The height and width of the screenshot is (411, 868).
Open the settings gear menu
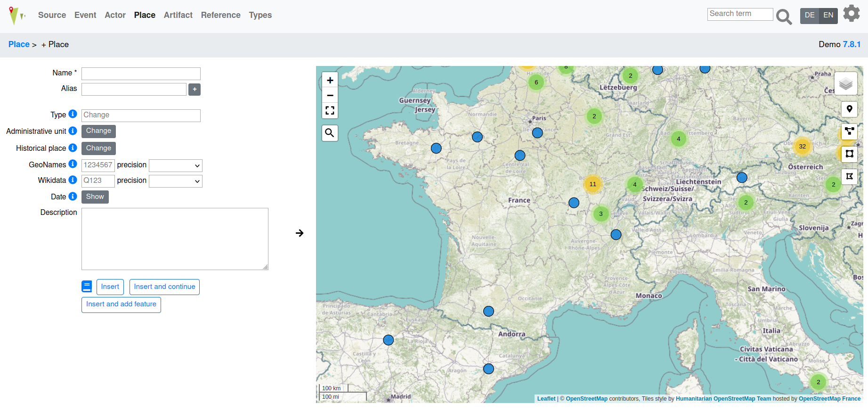pos(851,13)
